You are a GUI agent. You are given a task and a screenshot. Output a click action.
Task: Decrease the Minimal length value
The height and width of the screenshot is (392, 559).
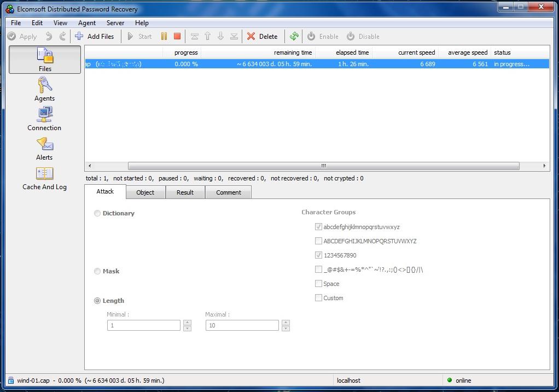[x=188, y=328]
